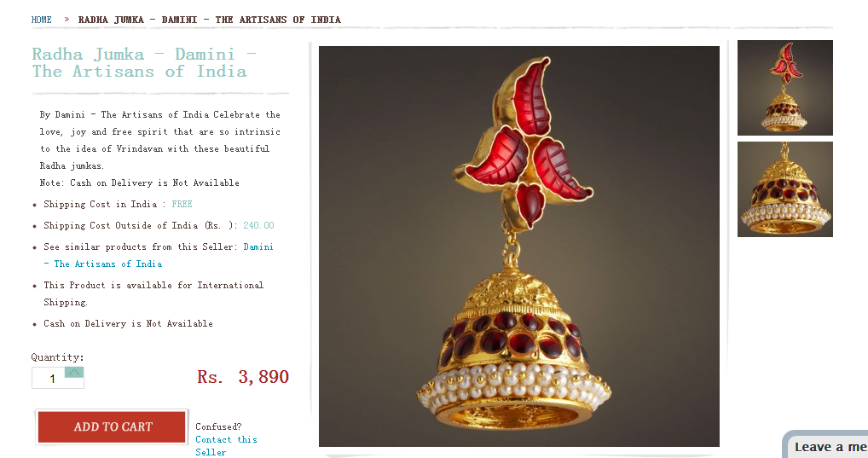868x458 pixels.
Task: Click the last Cash on Delivery bullet
Action: click(x=128, y=323)
